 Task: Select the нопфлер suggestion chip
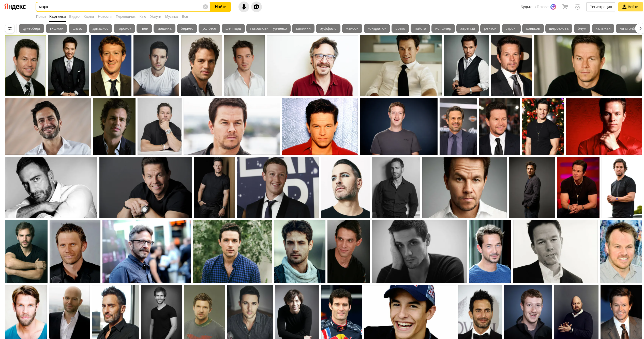point(443,28)
